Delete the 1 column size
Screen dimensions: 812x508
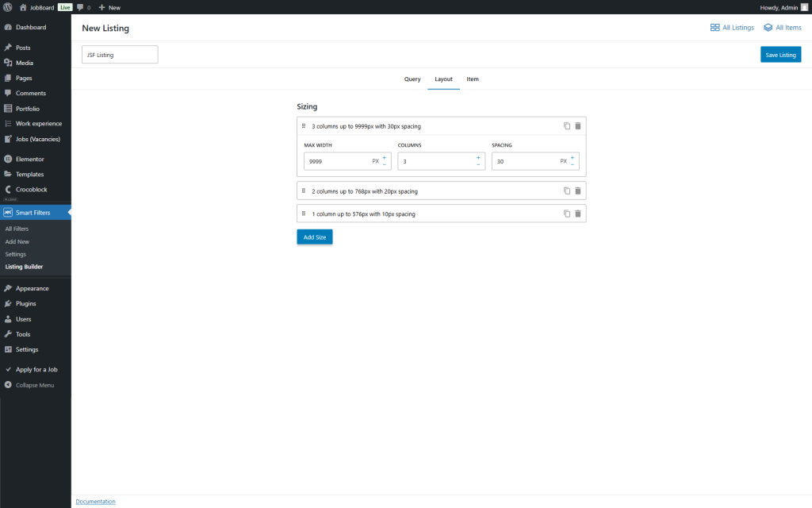point(578,214)
